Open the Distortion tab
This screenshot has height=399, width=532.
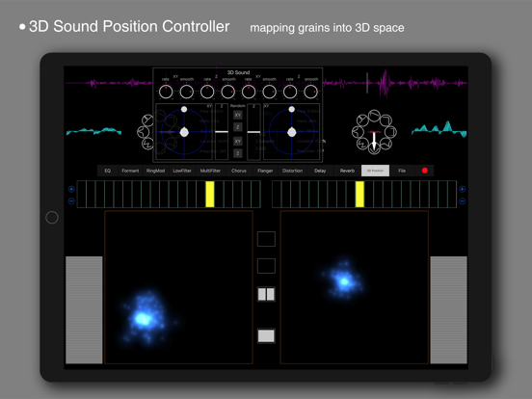click(x=292, y=171)
